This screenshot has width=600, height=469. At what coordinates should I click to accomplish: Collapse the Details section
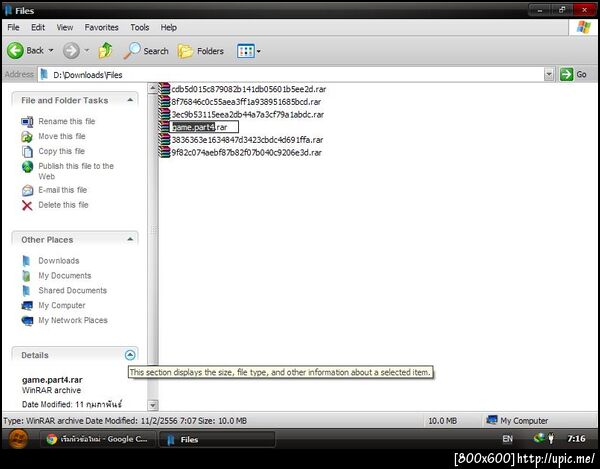pyautogui.click(x=130, y=355)
